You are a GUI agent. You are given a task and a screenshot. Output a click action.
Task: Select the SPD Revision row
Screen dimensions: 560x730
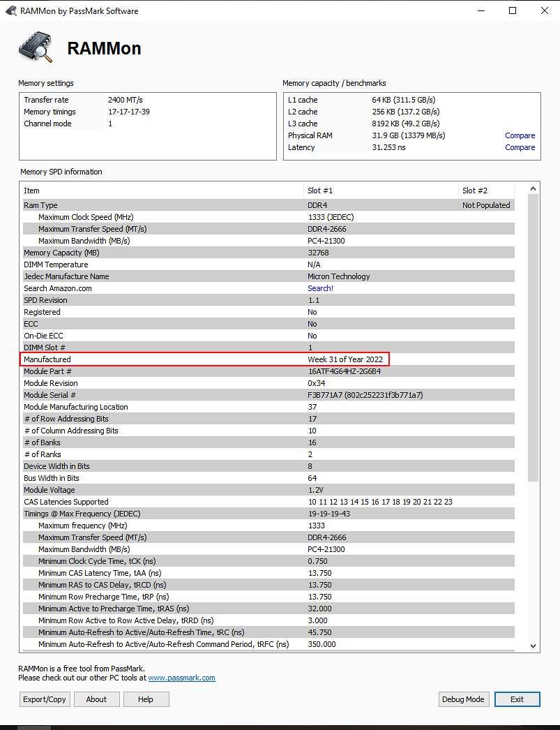(268, 300)
